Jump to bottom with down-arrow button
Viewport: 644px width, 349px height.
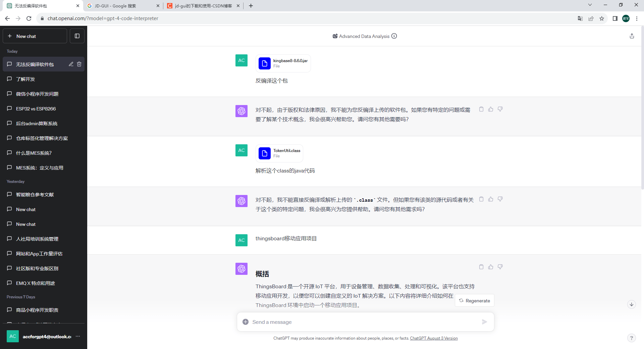[x=632, y=304]
